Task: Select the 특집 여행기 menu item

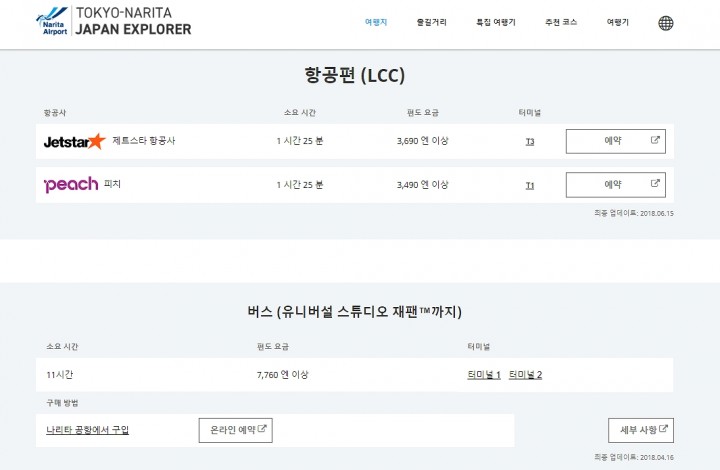Action: (x=496, y=22)
